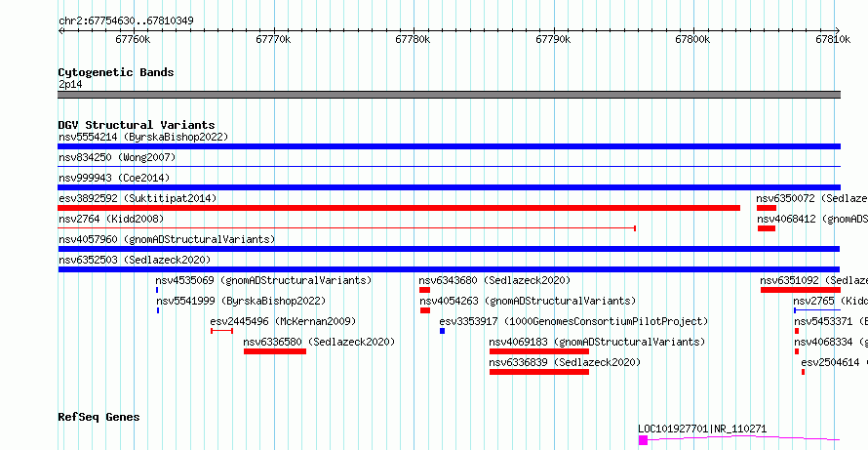The image size is (868, 450).
Task: Open the DGV Structural Variants track title
Action: (x=137, y=125)
